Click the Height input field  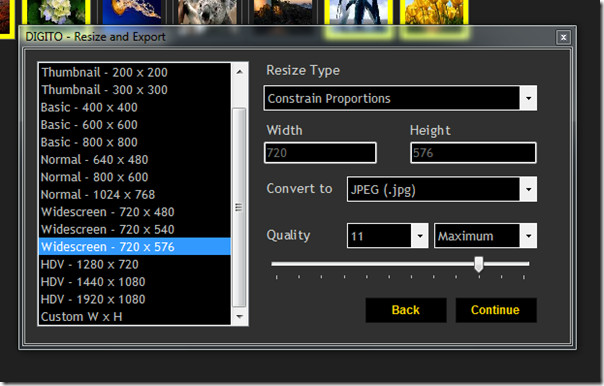tap(473, 153)
